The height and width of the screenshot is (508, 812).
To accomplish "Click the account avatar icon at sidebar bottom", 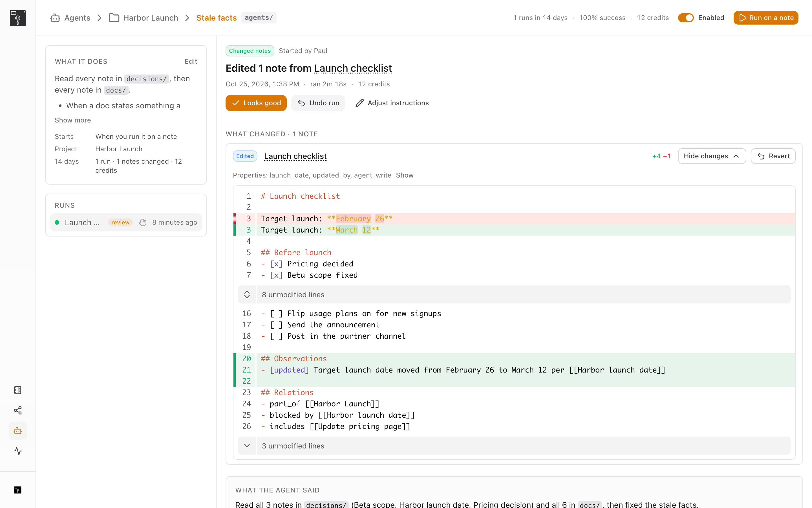I will click(x=17, y=490).
